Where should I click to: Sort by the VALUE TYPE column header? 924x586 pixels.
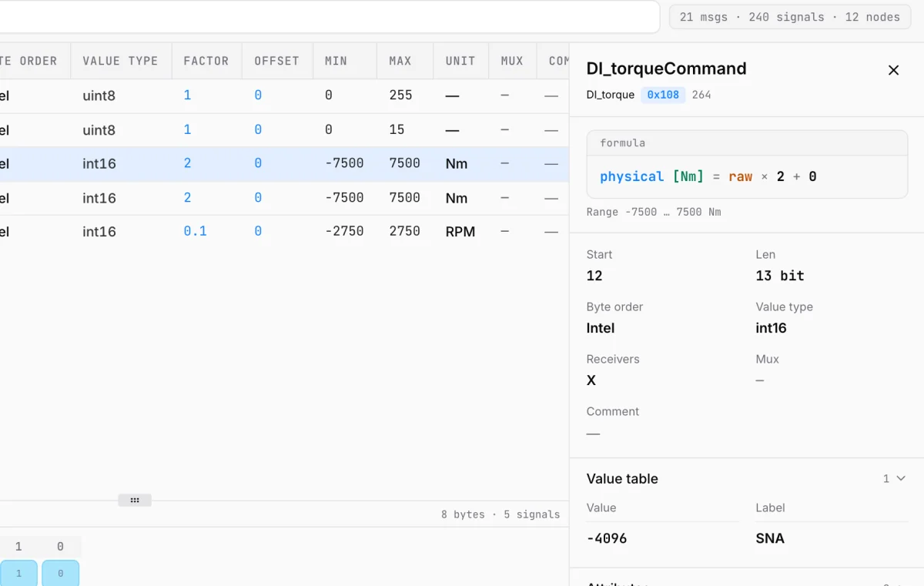coord(120,61)
